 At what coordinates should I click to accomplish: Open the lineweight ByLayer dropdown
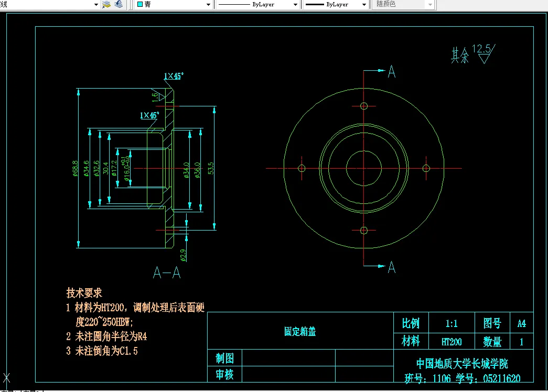tap(363, 4)
